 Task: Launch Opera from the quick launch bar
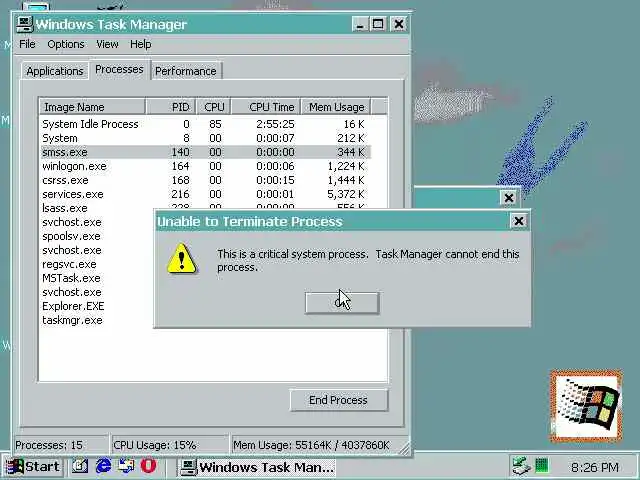pyautogui.click(x=149, y=466)
